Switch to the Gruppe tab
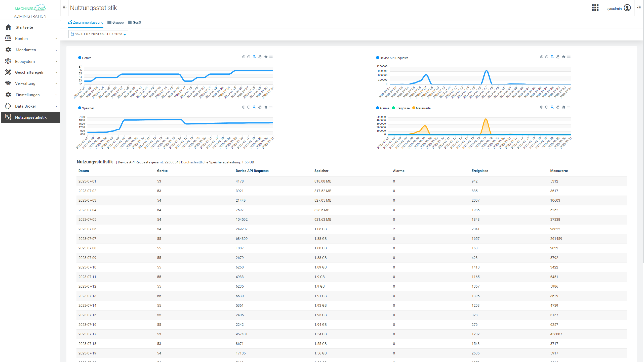644x362 pixels. pyautogui.click(x=115, y=22)
